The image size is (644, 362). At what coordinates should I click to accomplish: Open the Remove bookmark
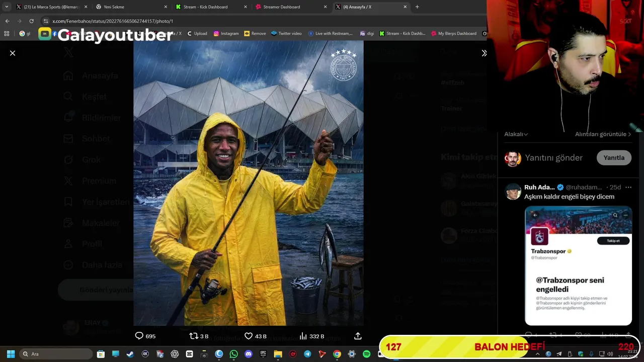point(255,33)
